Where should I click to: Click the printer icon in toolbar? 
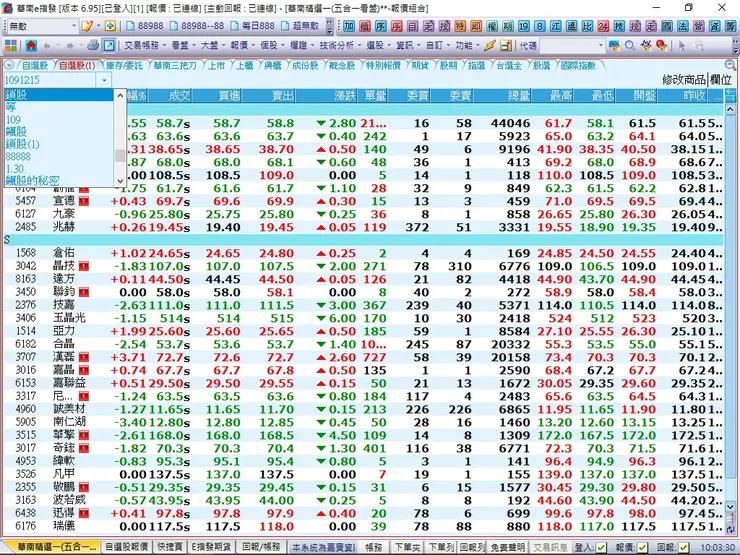[93, 45]
